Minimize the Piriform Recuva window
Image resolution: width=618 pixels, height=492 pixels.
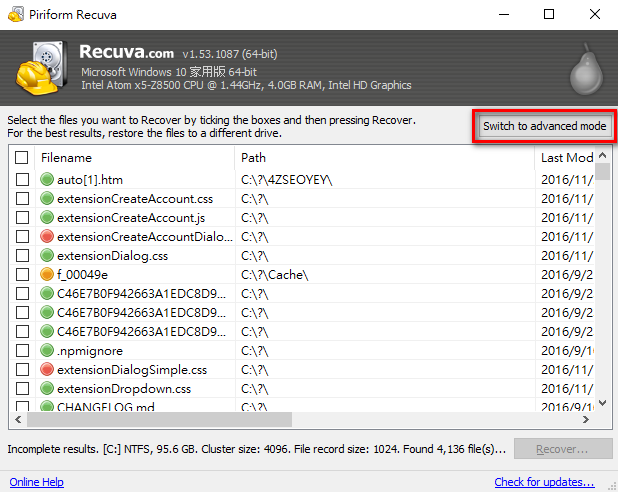504,15
